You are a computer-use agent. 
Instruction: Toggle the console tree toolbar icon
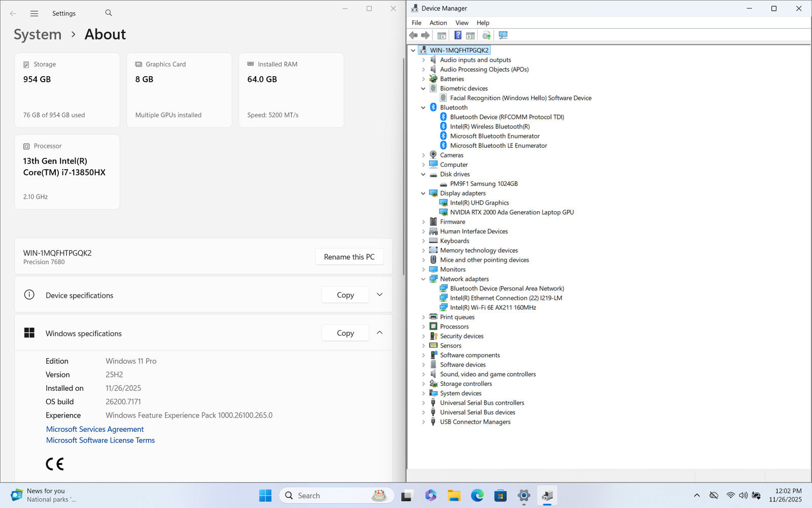[x=442, y=36]
